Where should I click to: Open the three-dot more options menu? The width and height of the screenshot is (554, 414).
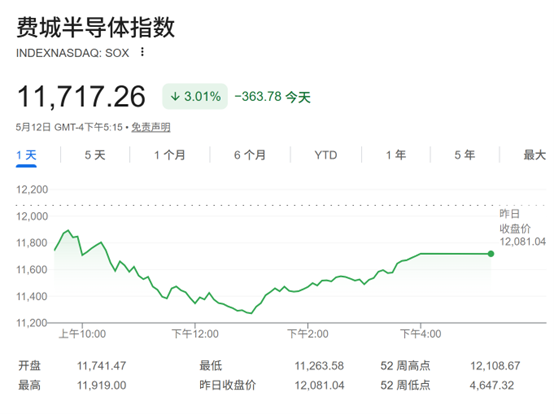tap(142, 52)
